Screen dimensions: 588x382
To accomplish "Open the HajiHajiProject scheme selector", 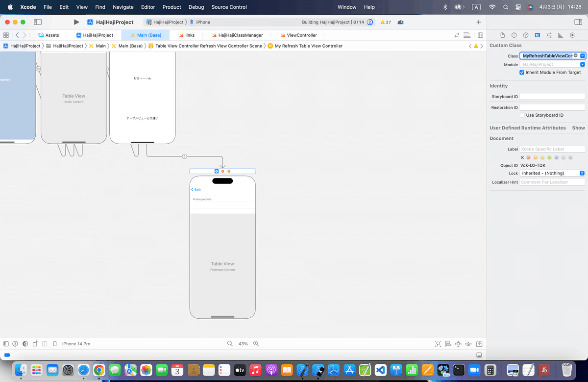I will pos(165,22).
